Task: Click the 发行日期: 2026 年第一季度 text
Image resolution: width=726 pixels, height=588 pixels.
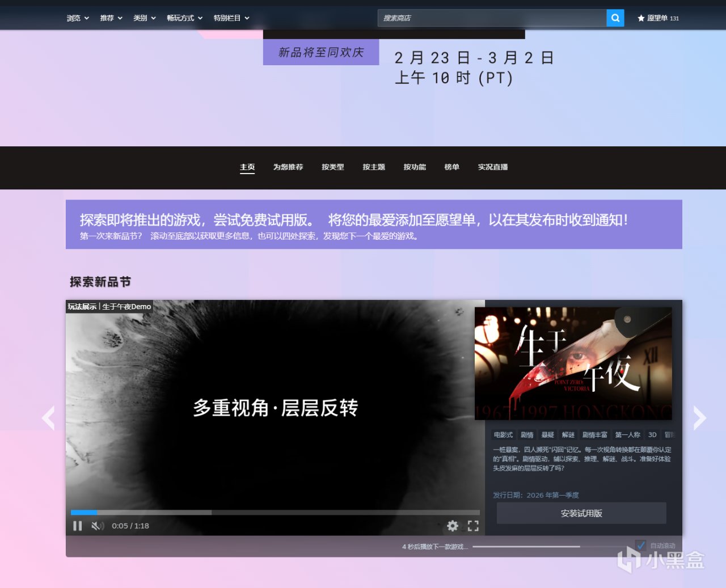Action: coord(536,495)
